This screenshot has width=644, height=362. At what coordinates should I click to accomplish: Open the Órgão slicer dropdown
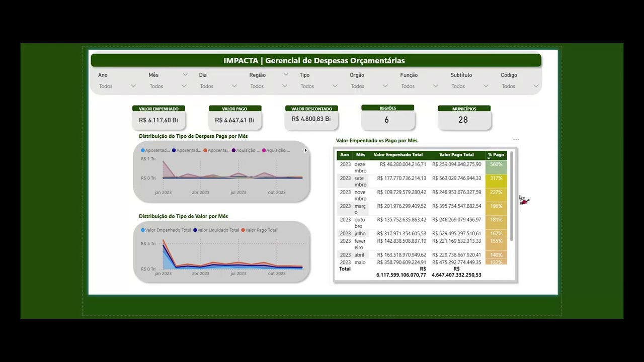tap(369, 86)
